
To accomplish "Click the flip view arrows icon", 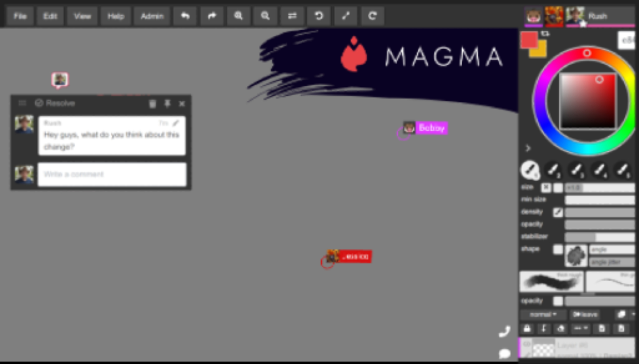I will [x=292, y=16].
